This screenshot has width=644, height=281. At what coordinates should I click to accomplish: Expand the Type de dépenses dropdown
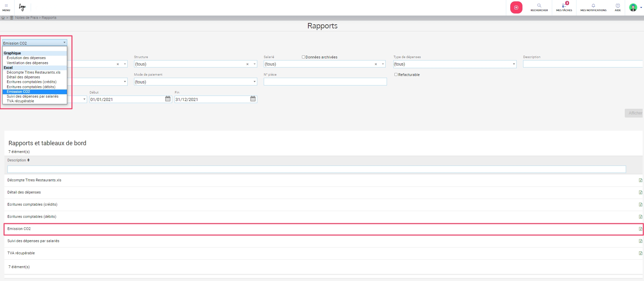click(x=514, y=64)
